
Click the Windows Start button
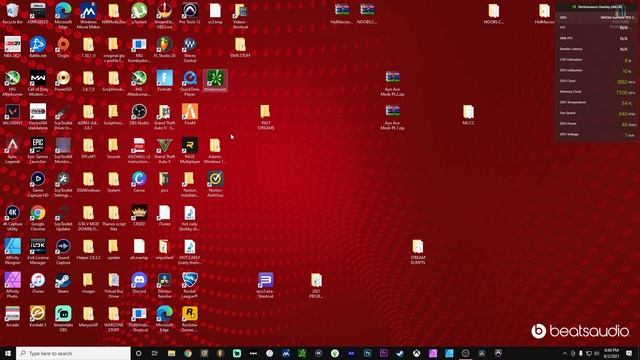coord(8,353)
